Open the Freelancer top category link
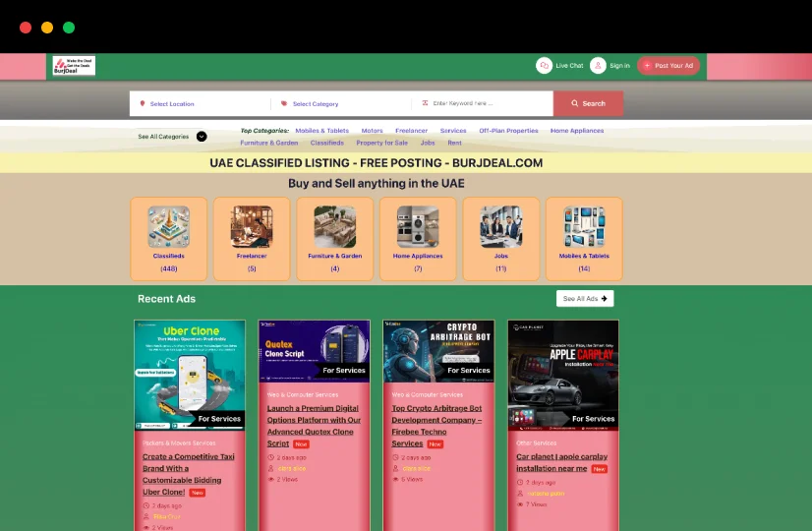Image resolution: width=812 pixels, height=531 pixels. coord(411,131)
